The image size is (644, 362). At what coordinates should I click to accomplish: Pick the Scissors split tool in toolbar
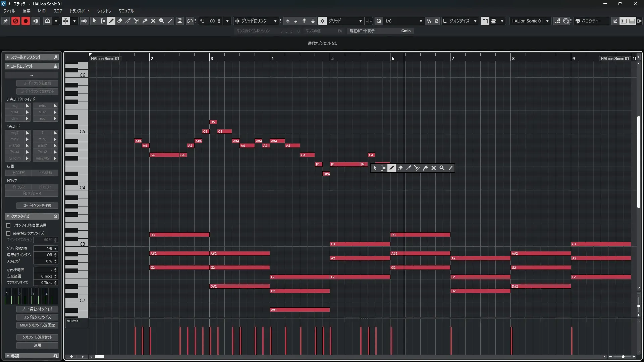pos(137,21)
